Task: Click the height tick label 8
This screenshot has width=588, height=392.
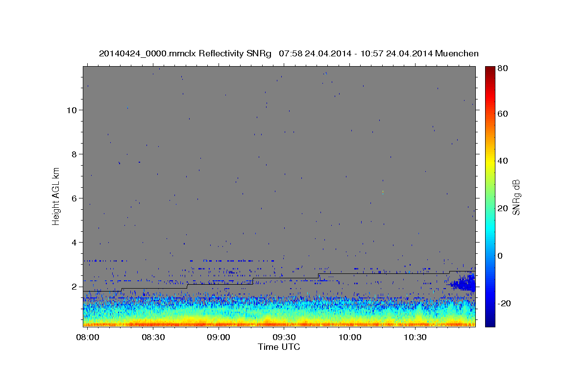Action: pos(74,154)
